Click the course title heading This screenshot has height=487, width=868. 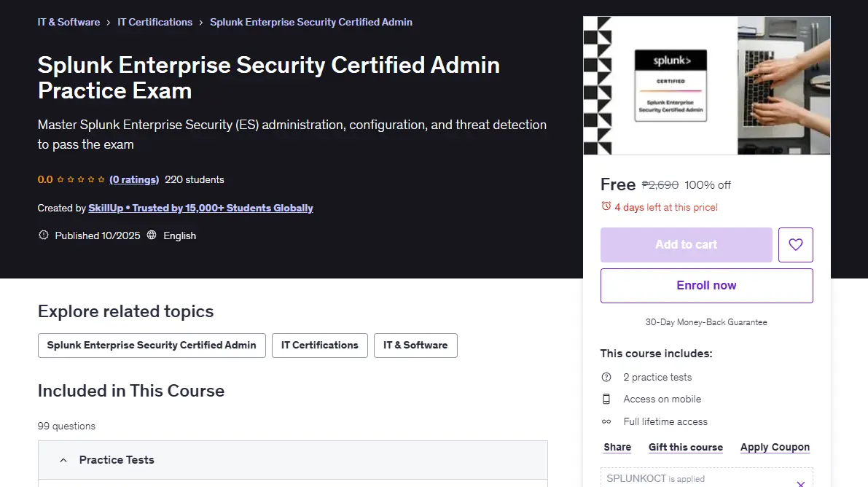coord(269,77)
